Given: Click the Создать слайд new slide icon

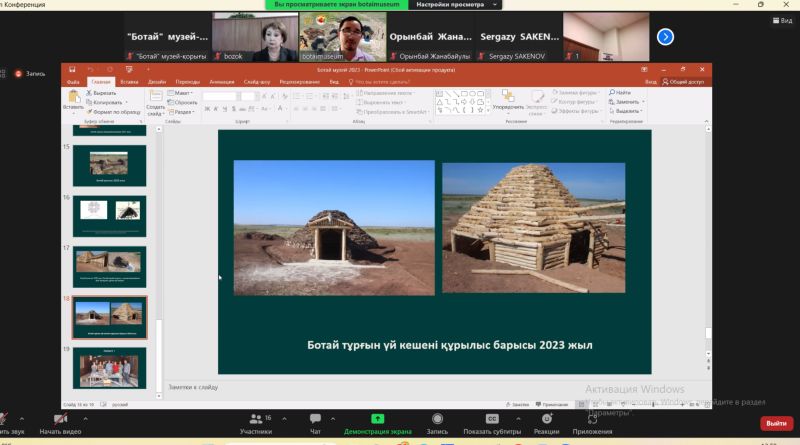Looking at the screenshot, I should 155,102.
